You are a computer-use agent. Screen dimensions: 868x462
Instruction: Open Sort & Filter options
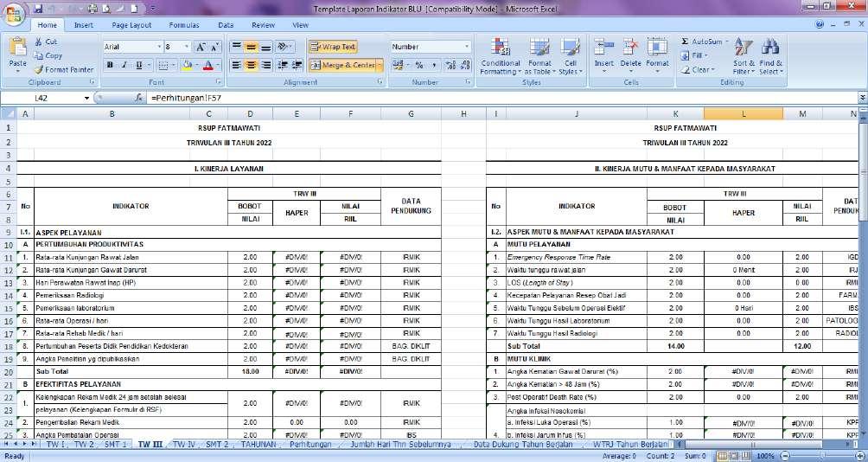pyautogui.click(x=744, y=56)
